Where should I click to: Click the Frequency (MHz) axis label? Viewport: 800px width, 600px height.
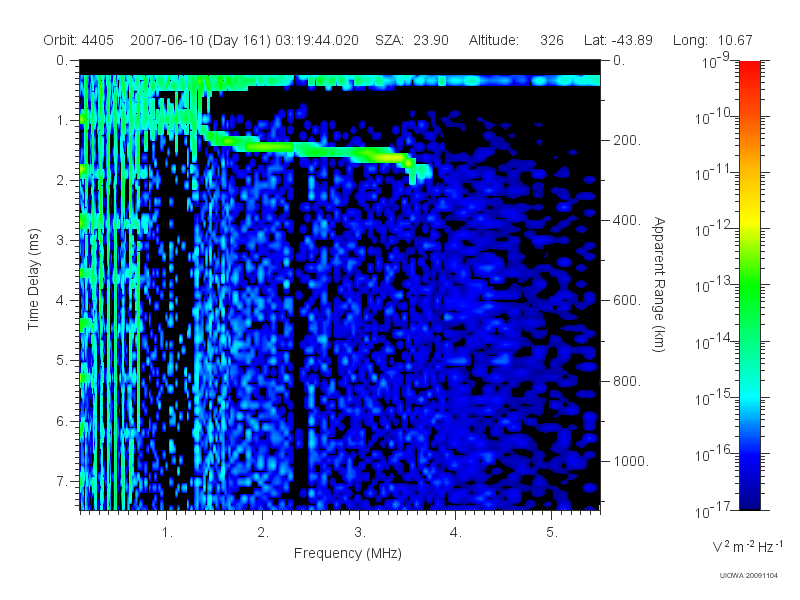348,554
